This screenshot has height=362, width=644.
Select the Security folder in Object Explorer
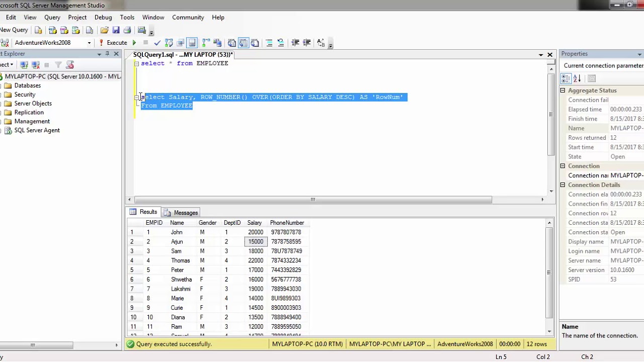[x=25, y=95]
